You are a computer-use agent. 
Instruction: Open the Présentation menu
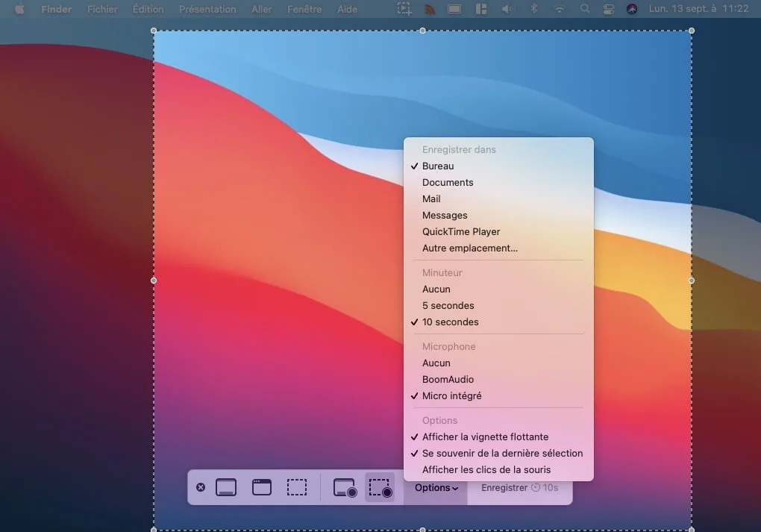207,9
